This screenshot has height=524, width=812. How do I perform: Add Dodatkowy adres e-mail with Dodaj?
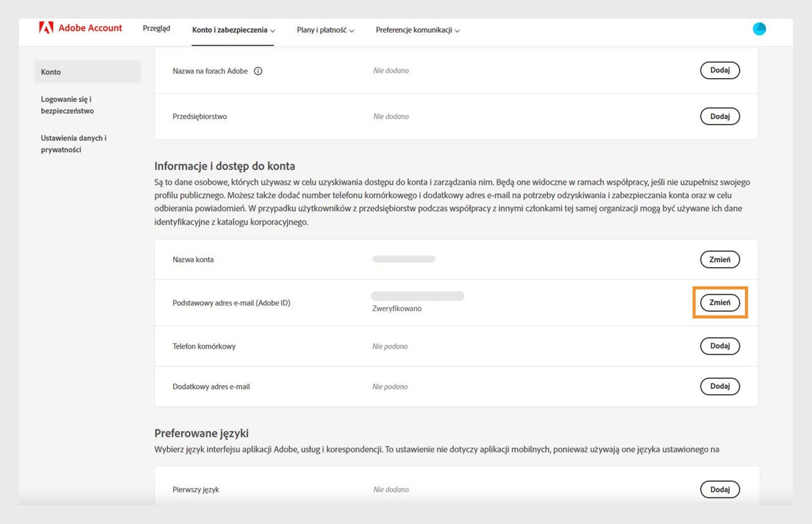719,386
